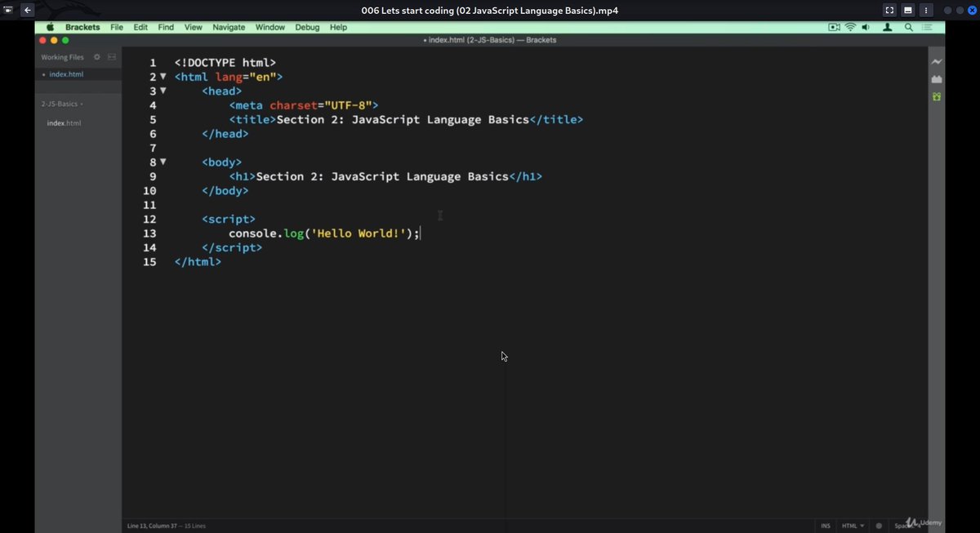Click line number 15 in the gutter

[149, 262]
